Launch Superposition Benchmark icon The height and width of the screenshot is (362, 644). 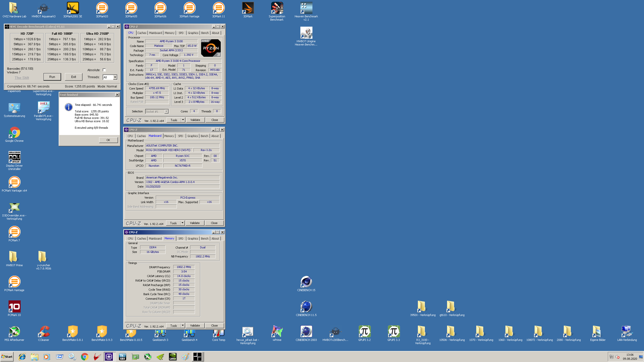(x=277, y=11)
